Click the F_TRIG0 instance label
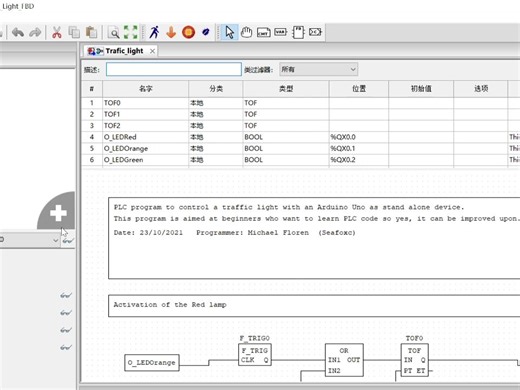520x390 pixels. click(254, 338)
